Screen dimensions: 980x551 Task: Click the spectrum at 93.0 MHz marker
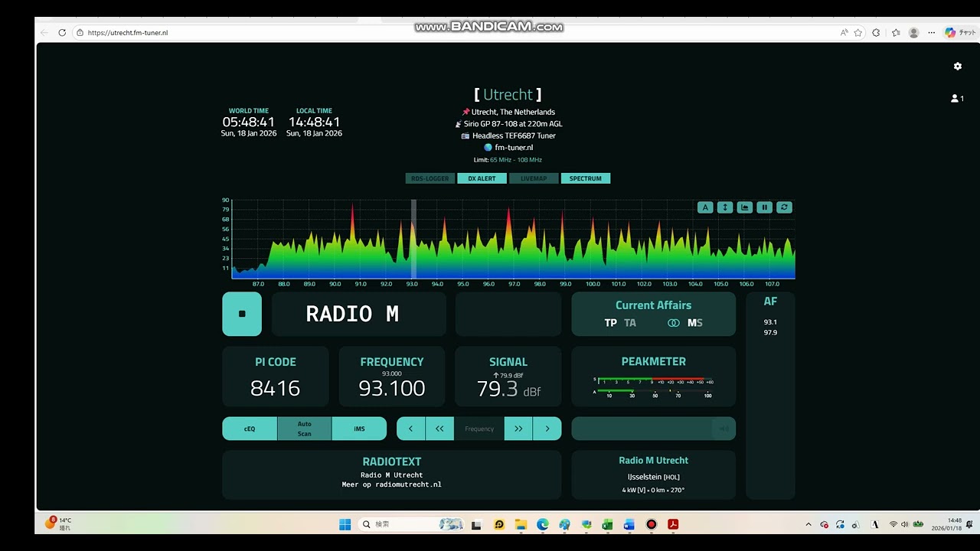click(x=412, y=284)
